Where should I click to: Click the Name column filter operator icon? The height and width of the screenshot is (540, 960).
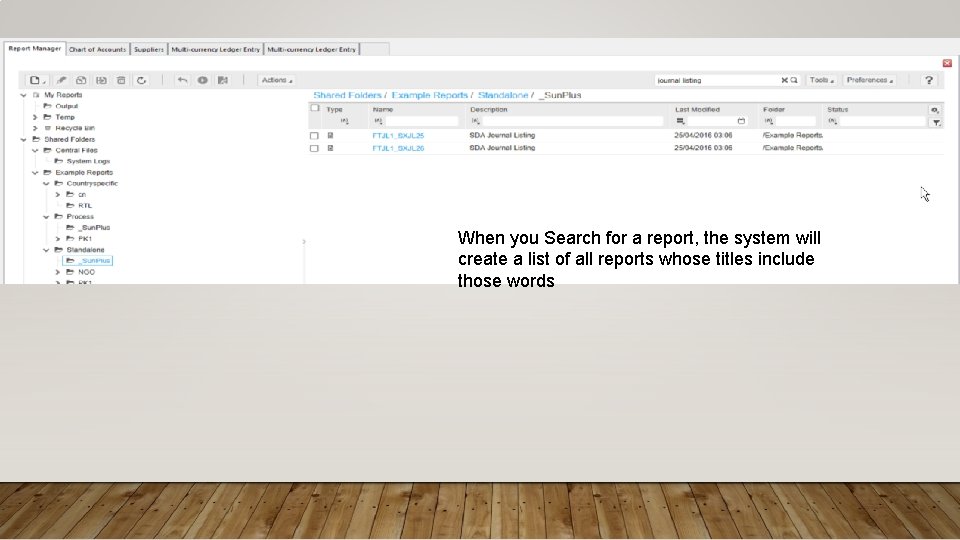378,121
